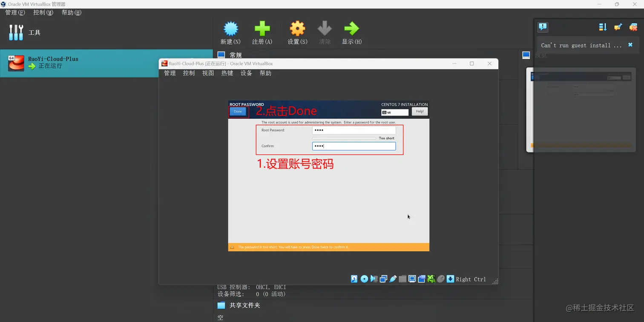This screenshot has width=644, height=322.
Task: Click the "Too short" strength label
Action: (387, 138)
